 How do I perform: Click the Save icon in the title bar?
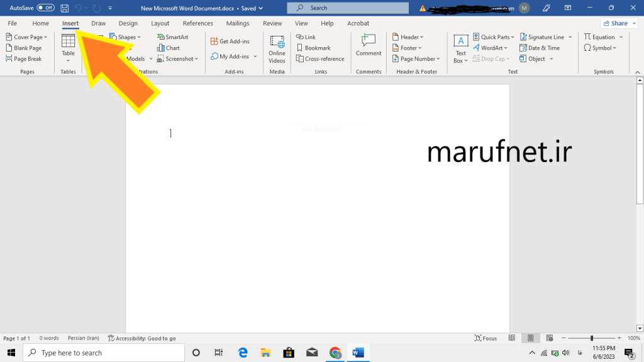click(65, 8)
